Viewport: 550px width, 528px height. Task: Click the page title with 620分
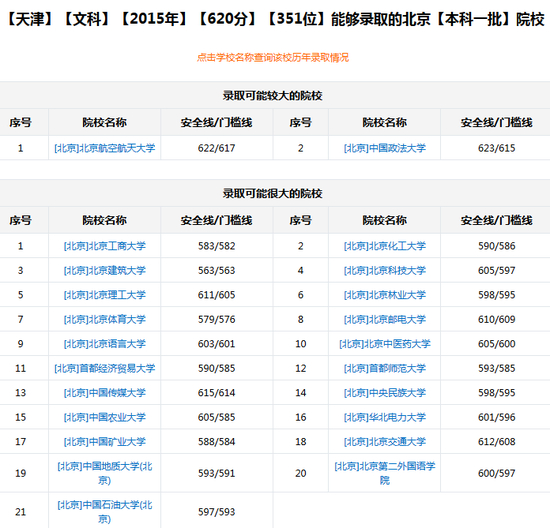pyautogui.click(x=275, y=19)
